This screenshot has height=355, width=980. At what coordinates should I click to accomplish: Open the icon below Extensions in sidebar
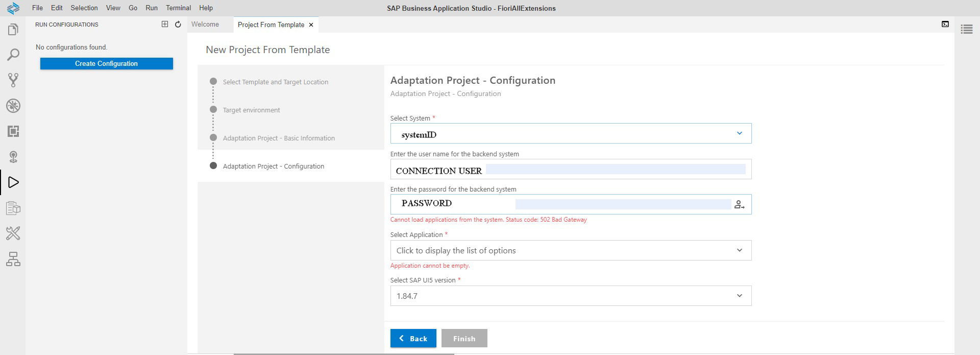[13, 157]
